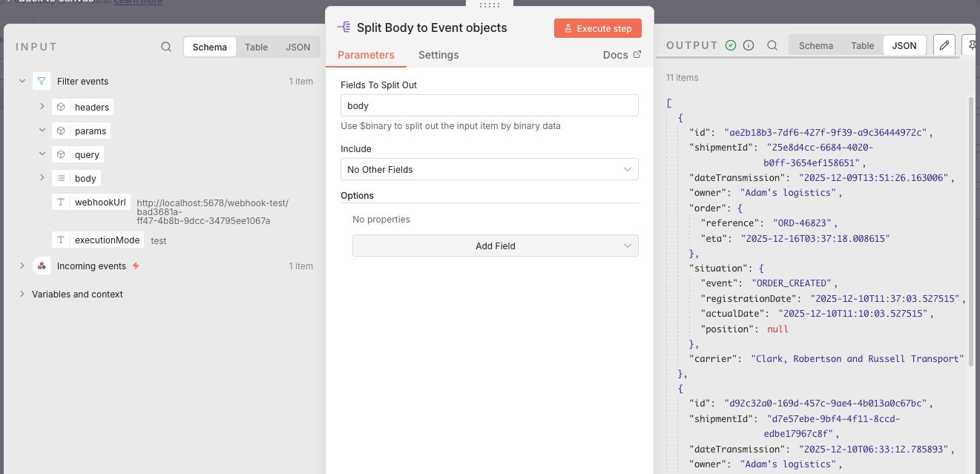This screenshot has height=474, width=980.
Task: Click the output panel search icon
Action: coord(772,45)
